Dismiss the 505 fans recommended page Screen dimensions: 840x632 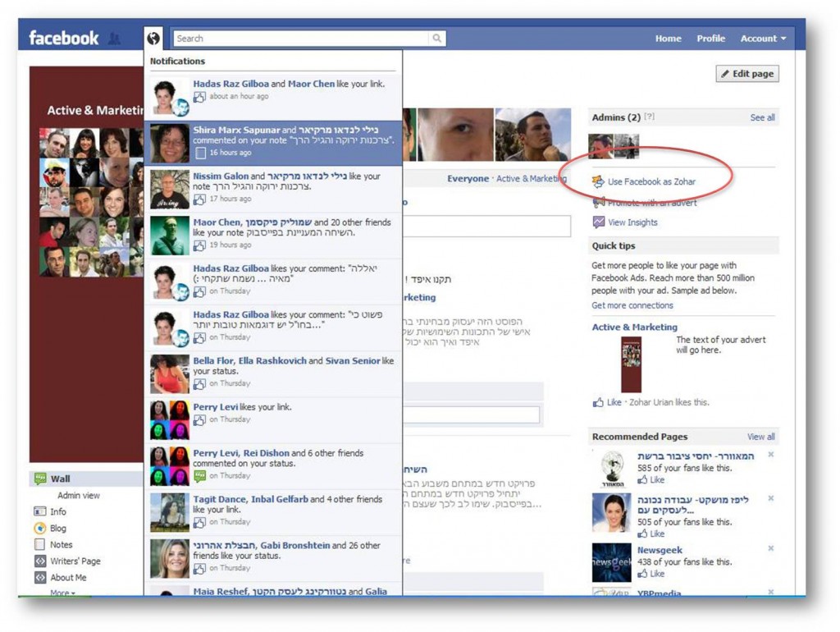770,498
